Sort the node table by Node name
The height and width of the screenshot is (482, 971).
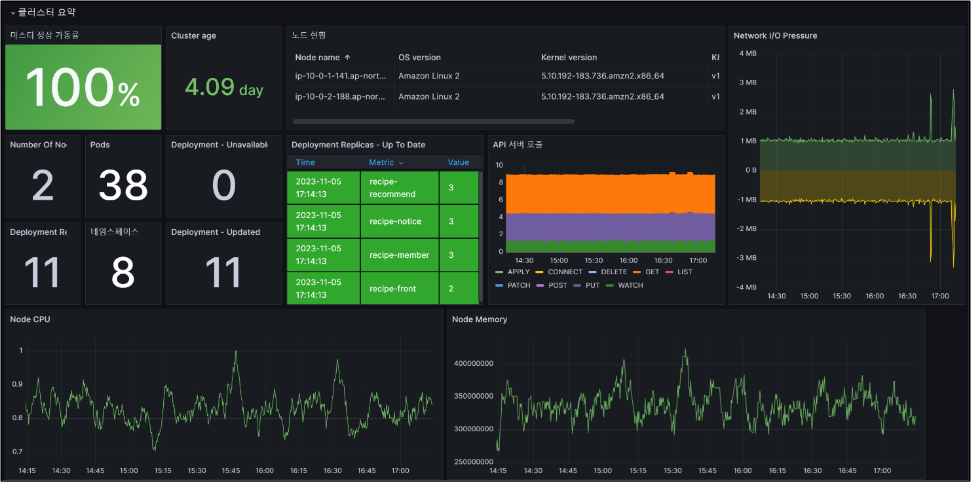(x=323, y=57)
